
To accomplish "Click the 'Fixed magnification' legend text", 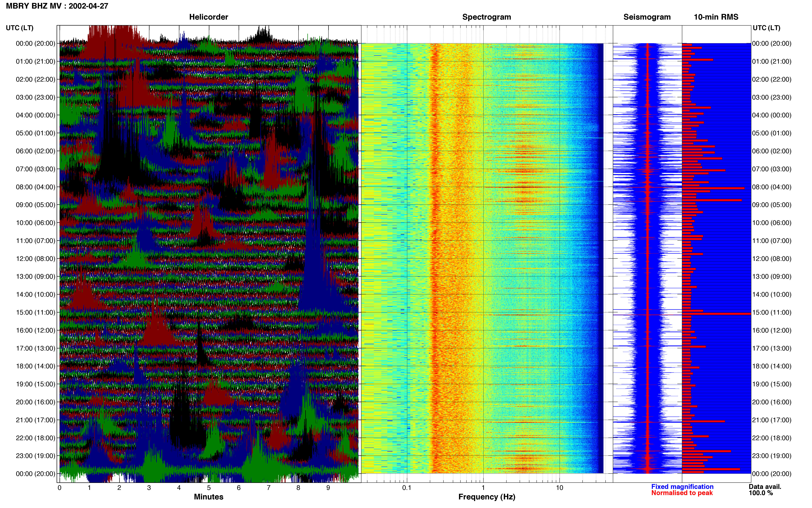I will [682, 487].
